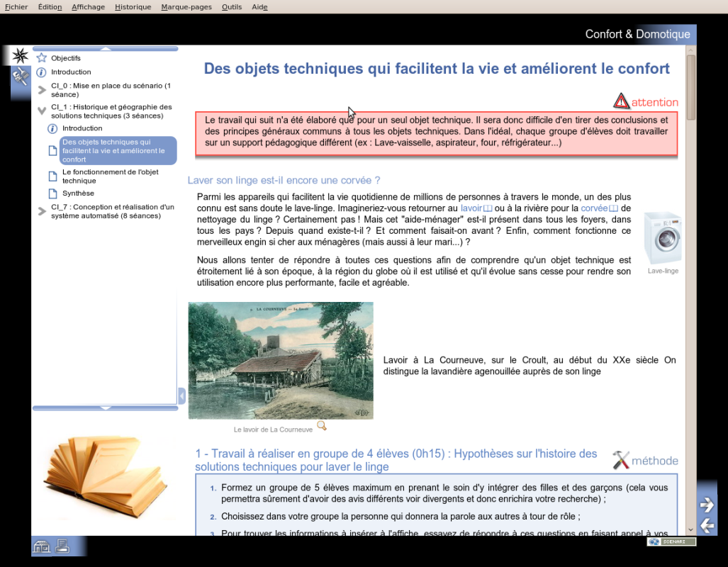This screenshot has width=728, height=567.
Task: Click the heading "Laver son linge est-il encore une corvée ?"
Action: [284, 180]
